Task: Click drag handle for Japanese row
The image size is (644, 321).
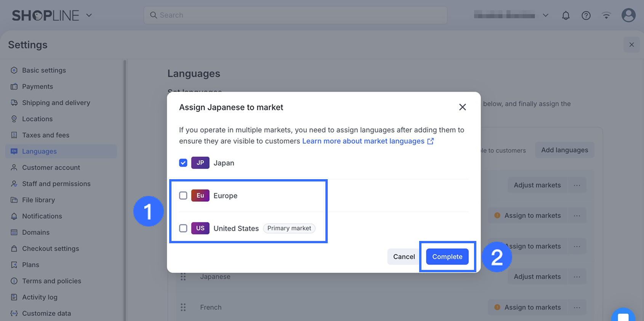Action: 183,277
